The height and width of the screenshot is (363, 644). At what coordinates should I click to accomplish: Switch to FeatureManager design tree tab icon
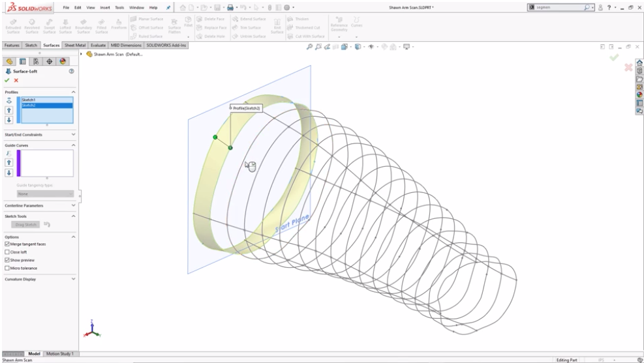pos(9,61)
